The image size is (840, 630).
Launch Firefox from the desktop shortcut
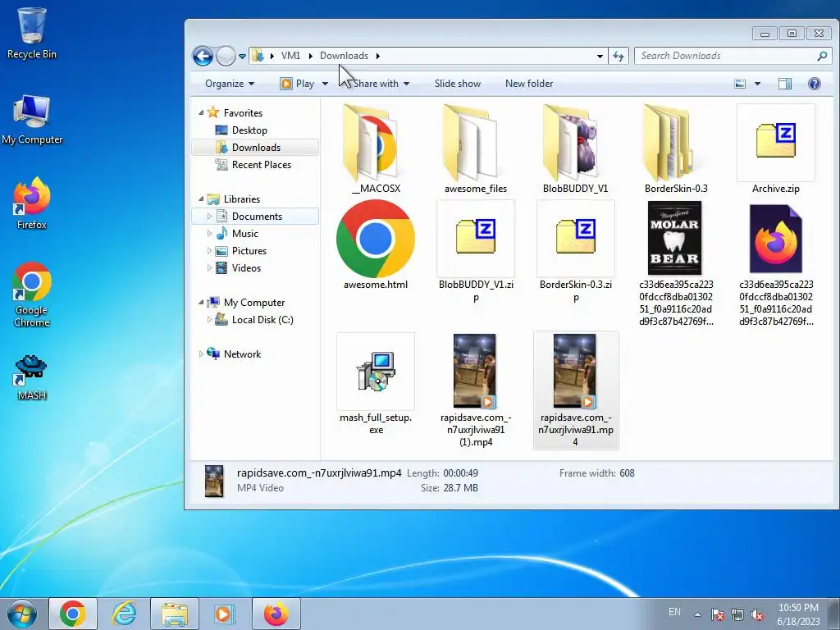pyautogui.click(x=32, y=203)
